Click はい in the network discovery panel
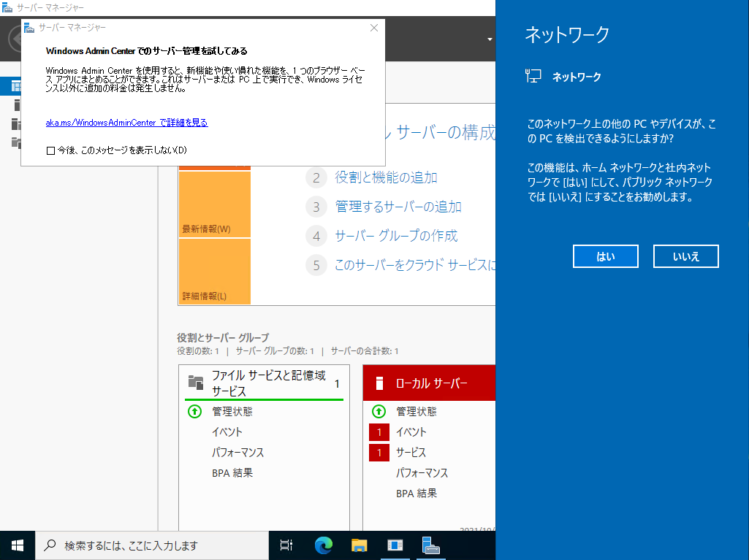Screen dimensions: 749x560 coord(605,256)
